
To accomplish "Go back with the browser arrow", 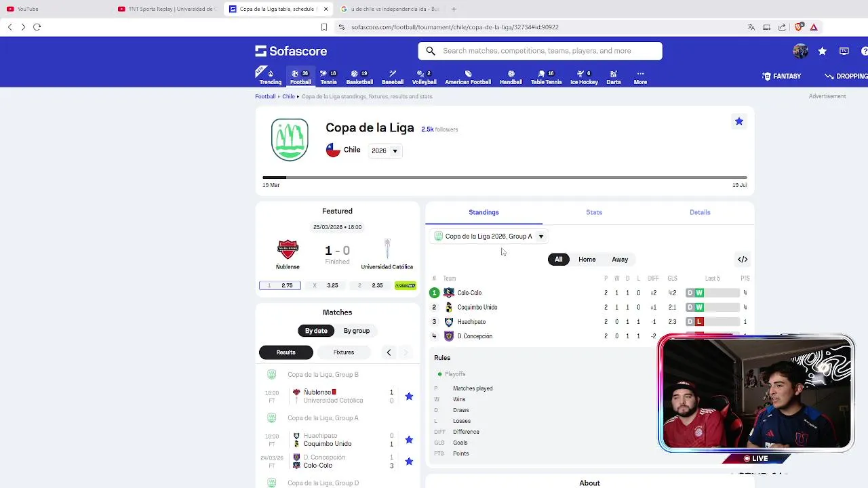I will coord(9,27).
